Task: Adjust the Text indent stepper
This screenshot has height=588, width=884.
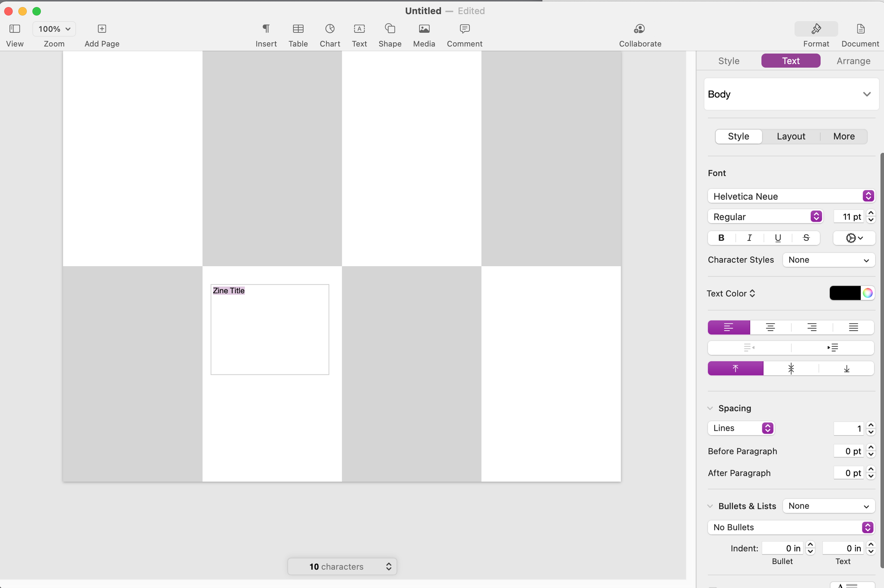Action: pos(871,548)
